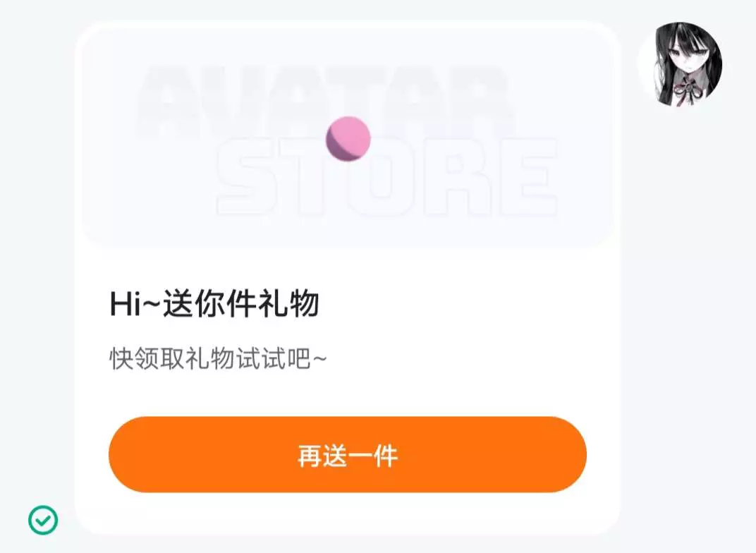Click the 快领取礼物试试吧~ subtitle
756x553 pixels.
pyautogui.click(x=218, y=358)
